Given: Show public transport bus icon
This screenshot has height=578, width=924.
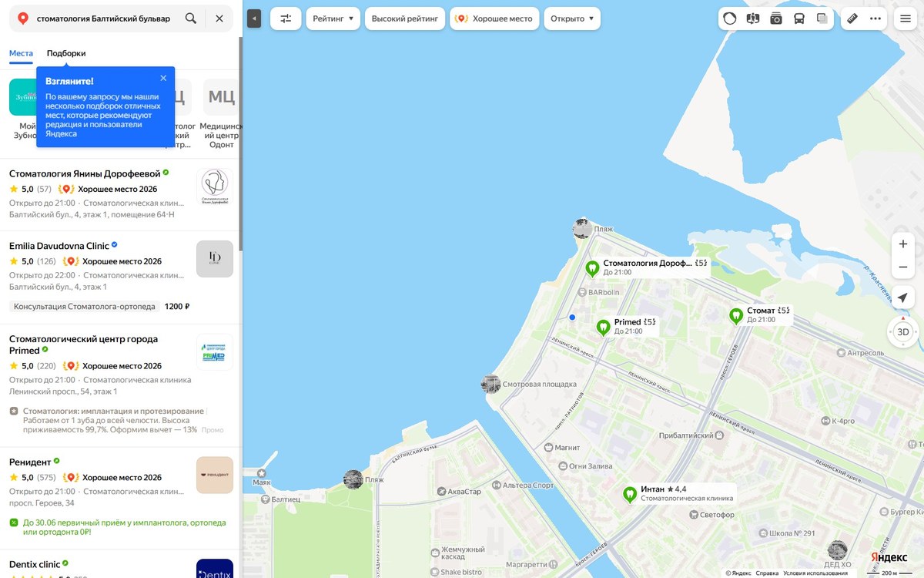Looking at the screenshot, I should click(x=799, y=18).
